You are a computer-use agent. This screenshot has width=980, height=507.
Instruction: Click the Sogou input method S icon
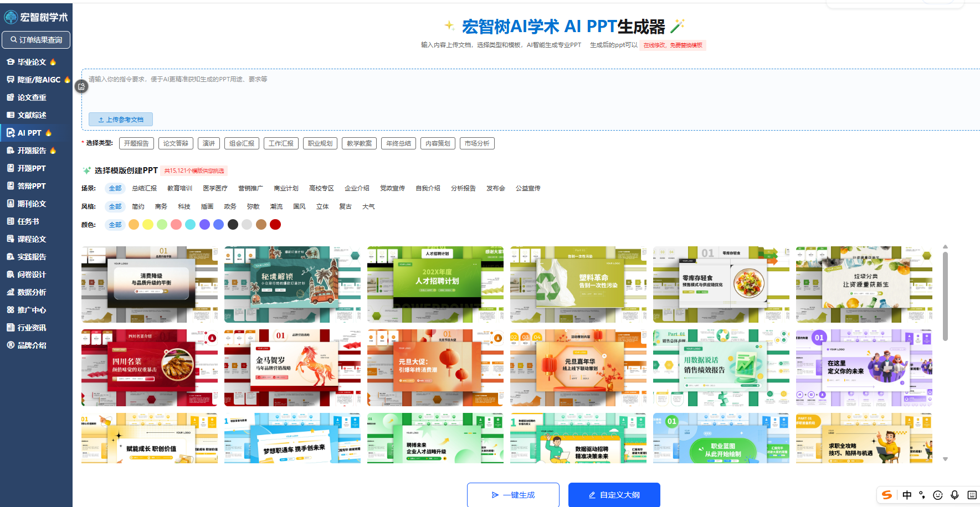click(887, 495)
